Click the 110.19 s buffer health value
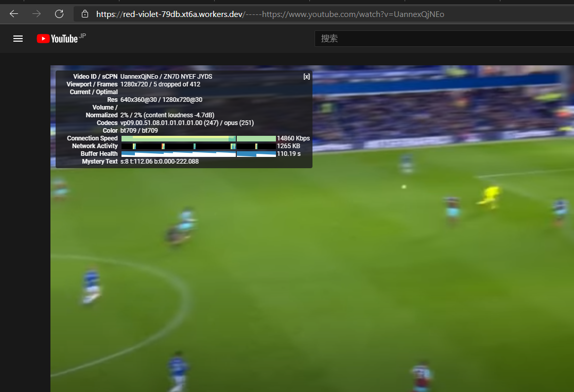 click(x=289, y=154)
